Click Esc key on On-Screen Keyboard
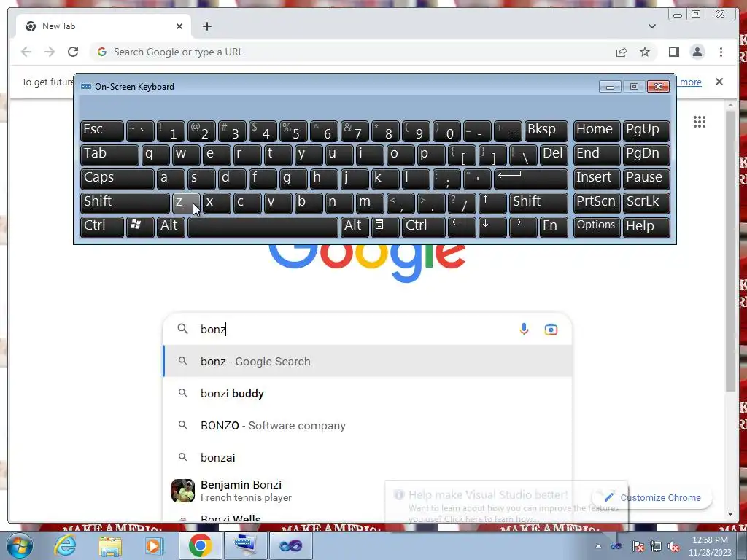This screenshot has height=560, width=747. [102, 131]
